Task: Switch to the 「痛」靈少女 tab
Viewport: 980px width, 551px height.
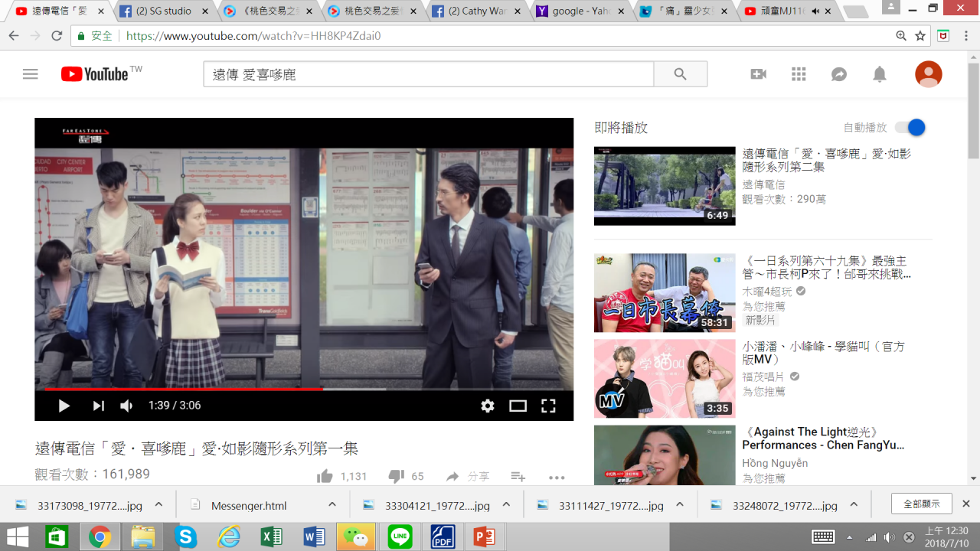Action: 684,11
